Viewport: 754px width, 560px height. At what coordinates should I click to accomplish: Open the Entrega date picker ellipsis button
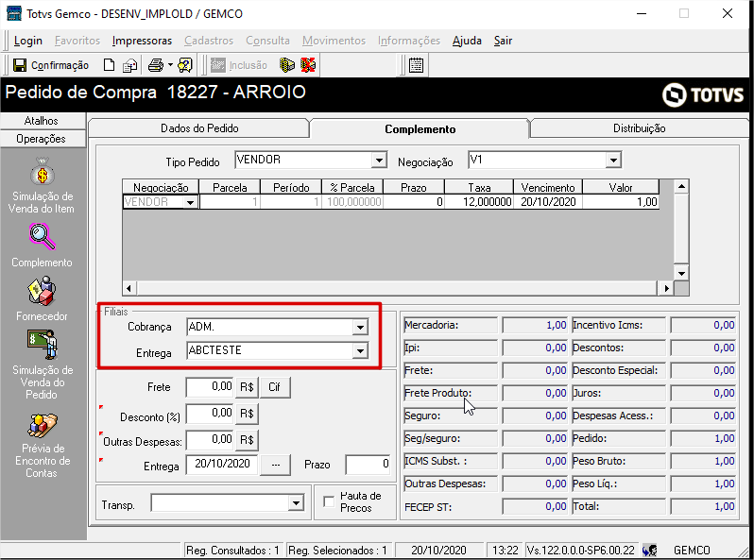coord(276,465)
